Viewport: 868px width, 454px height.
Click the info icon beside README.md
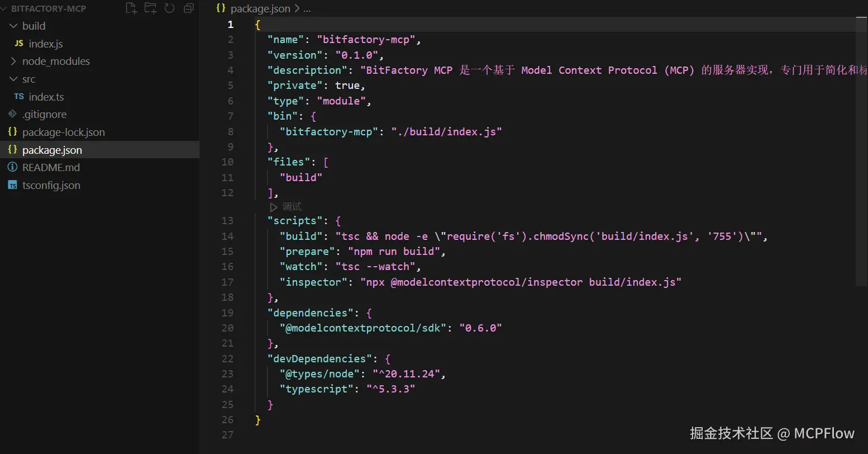coord(12,167)
